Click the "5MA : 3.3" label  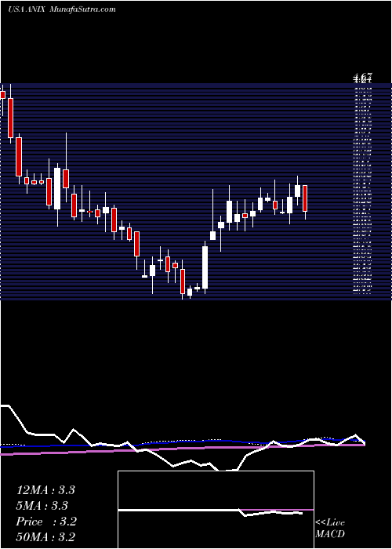42,506
